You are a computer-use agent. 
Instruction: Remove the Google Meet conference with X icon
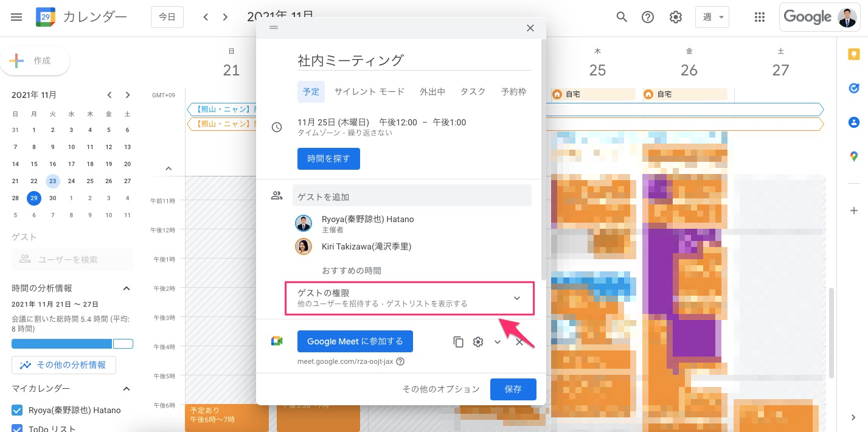519,342
